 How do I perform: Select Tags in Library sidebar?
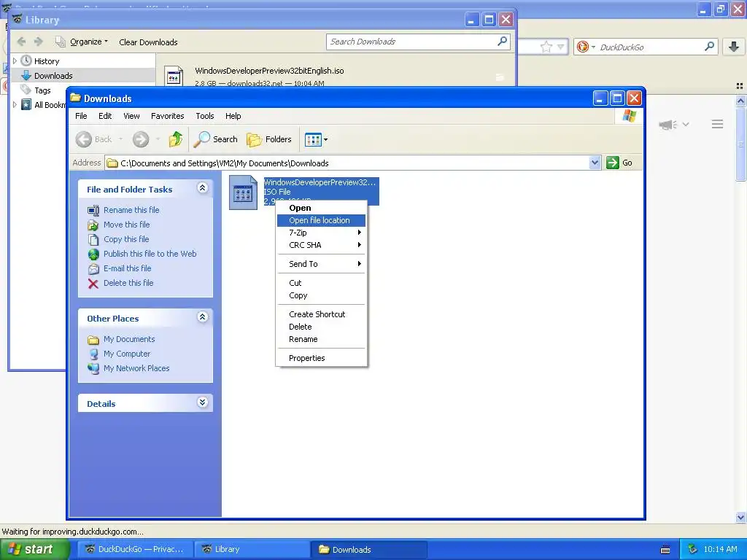[42, 90]
